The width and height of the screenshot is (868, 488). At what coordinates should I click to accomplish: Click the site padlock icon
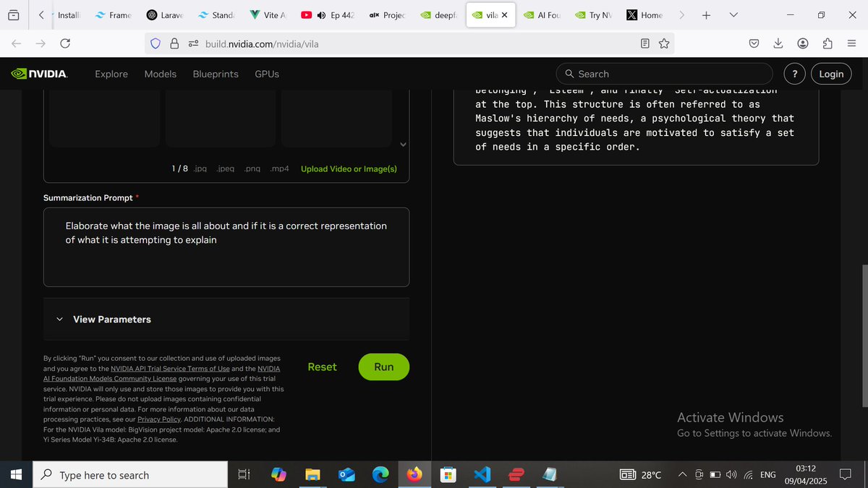coord(174,43)
